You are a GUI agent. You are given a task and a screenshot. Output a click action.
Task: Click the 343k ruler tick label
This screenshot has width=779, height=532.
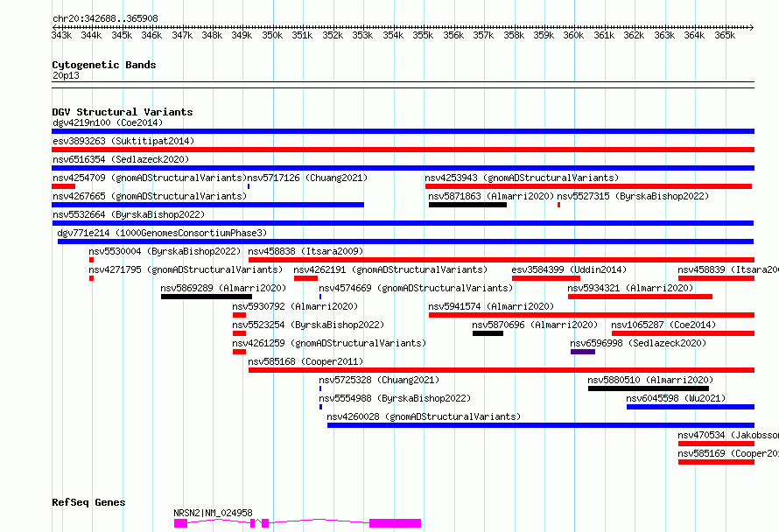tap(61, 35)
